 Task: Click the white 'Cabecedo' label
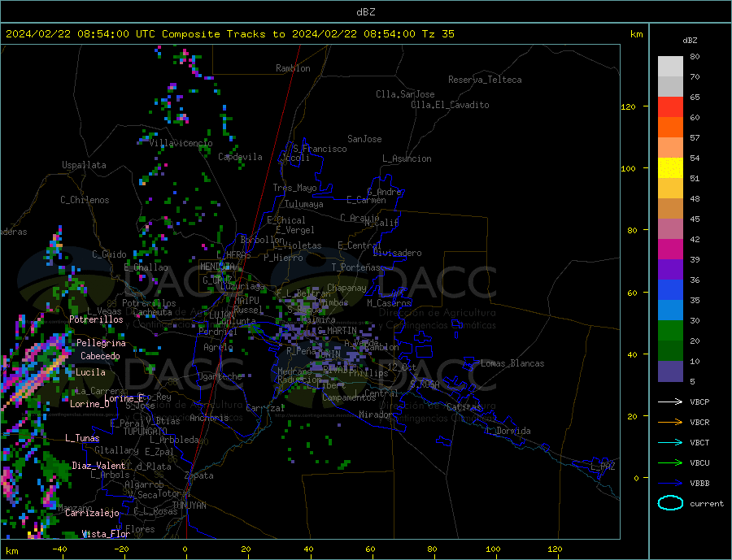pyautogui.click(x=100, y=356)
